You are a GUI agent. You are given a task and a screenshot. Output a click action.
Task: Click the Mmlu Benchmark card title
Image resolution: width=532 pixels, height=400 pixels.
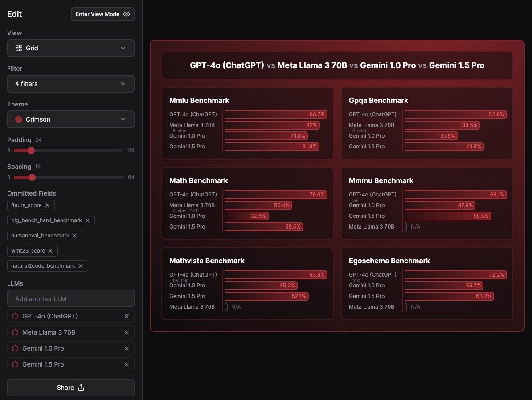pyautogui.click(x=199, y=100)
